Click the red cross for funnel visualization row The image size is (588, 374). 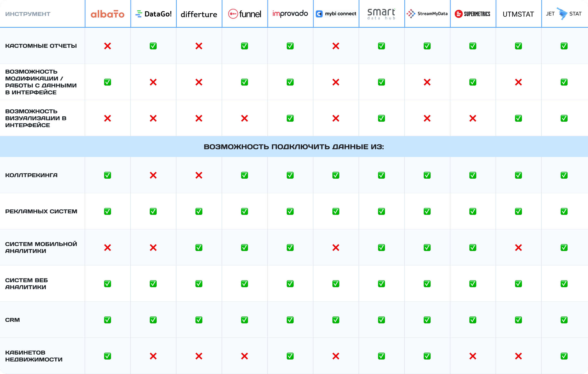click(x=244, y=118)
